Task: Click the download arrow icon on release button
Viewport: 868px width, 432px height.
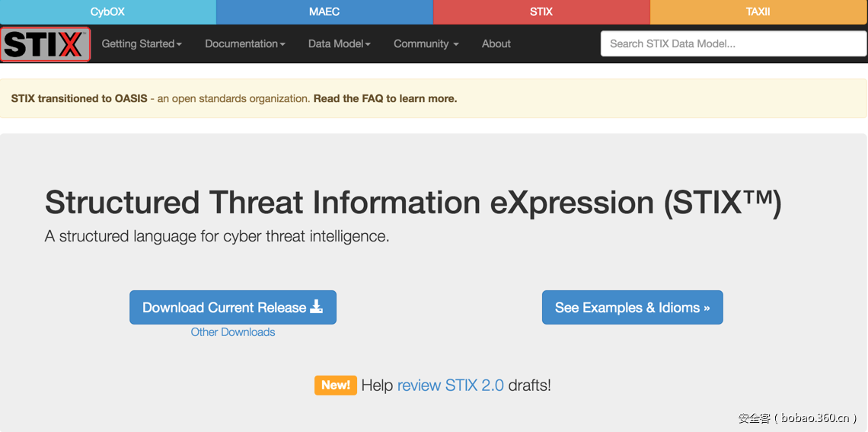Action: [317, 307]
